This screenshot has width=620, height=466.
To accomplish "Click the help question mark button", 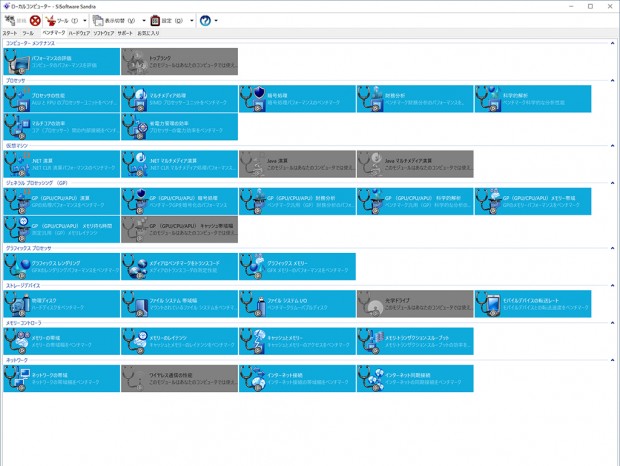I will [x=205, y=21].
